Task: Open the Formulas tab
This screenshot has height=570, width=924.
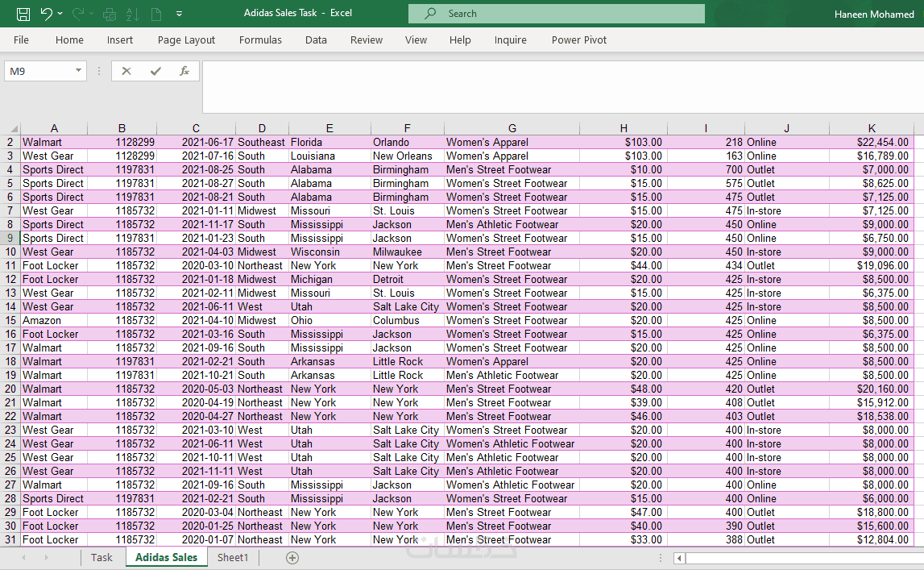Action: click(x=260, y=40)
